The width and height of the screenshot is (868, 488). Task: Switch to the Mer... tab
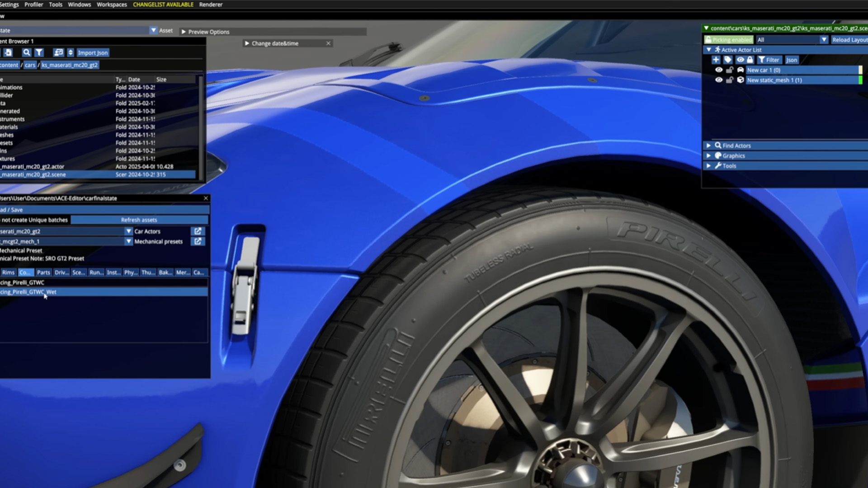(x=183, y=272)
